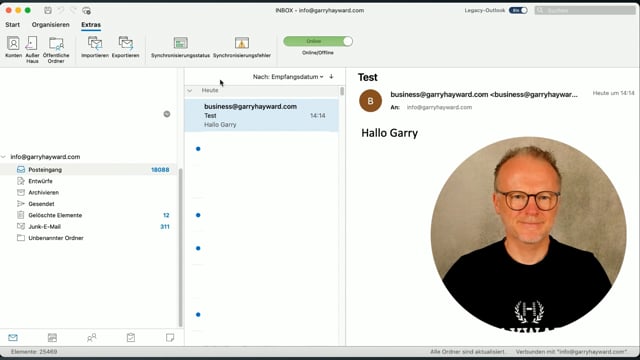The width and height of the screenshot is (640, 360).
Task: Collapse the Heute group
Action: click(x=190, y=91)
